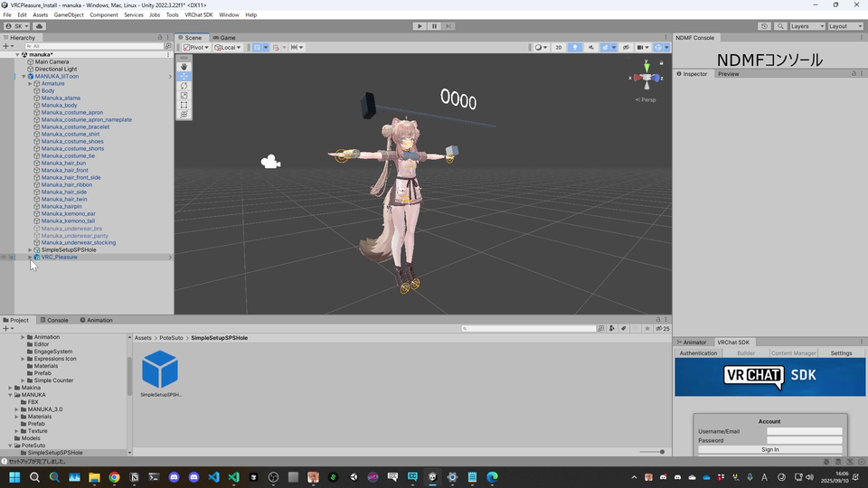Open Windows Start button on taskbar
868x488 pixels.
pos(14,477)
